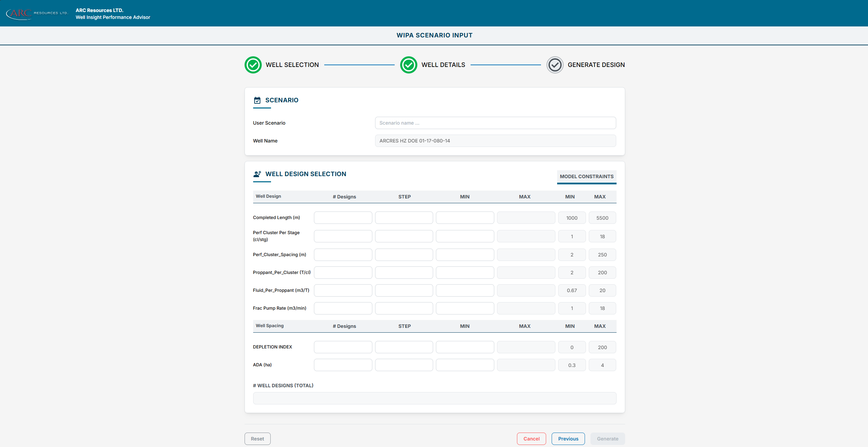This screenshot has height=447, width=868.
Task: Click the Well Details step label
Action: tap(443, 65)
